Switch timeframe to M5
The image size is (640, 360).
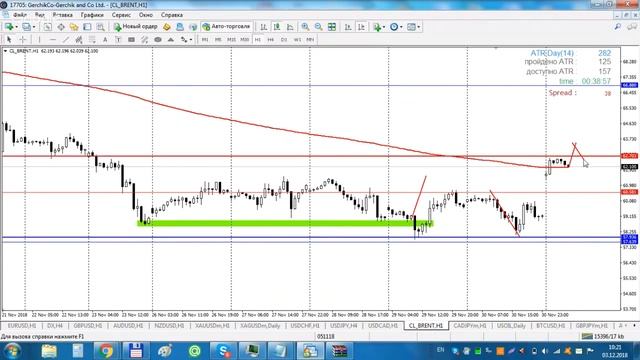218,40
